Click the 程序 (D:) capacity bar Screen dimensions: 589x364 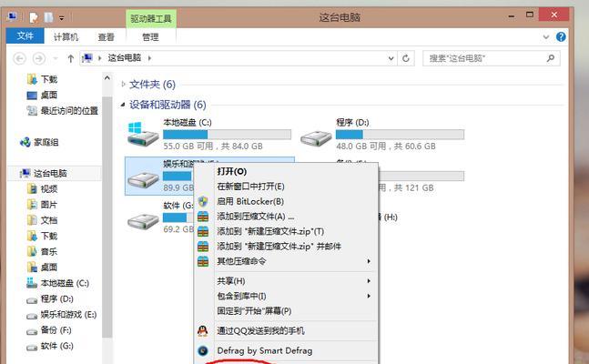[x=400, y=135]
